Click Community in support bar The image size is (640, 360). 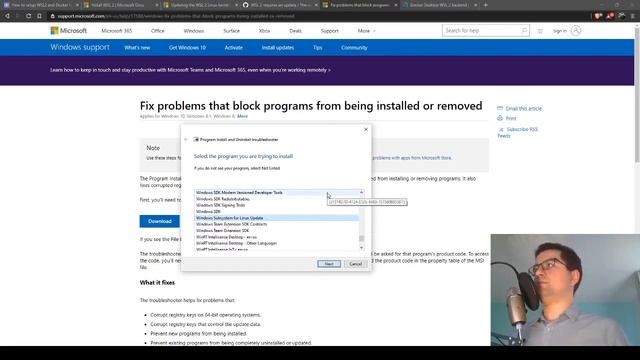click(354, 48)
